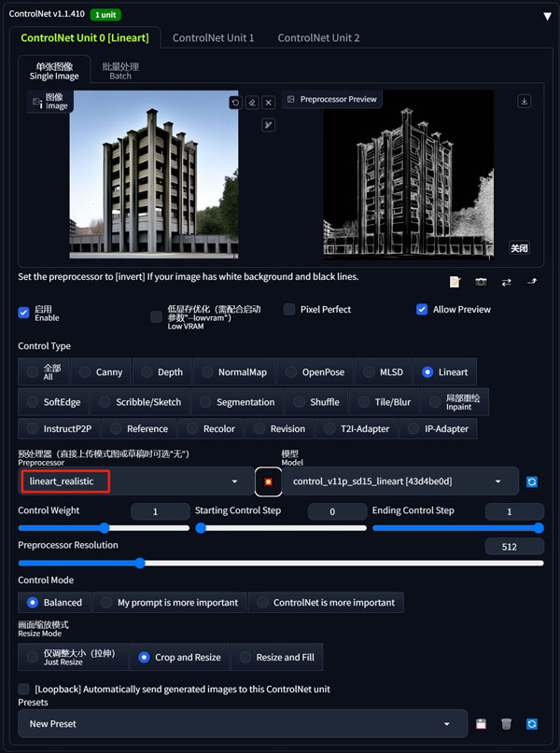Delete the preset with trash icon
Screen dimensions: 560x753
tap(506, 724)
